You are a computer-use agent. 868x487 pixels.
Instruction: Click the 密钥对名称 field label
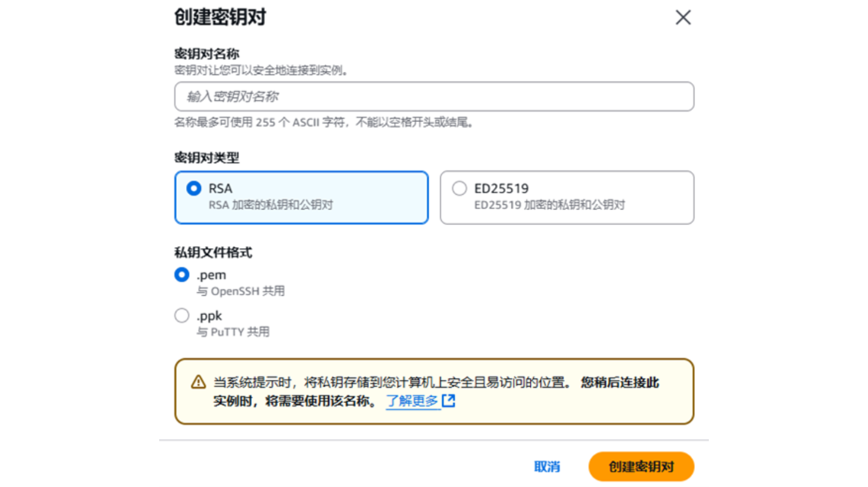207,54
